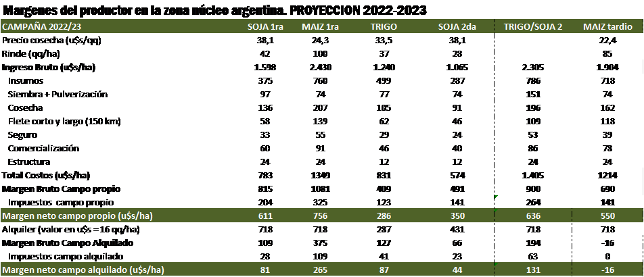Select the MAIZ tardio column header
Image resolution: width=644 pixels, height=277 pixels.
(607, 27)
